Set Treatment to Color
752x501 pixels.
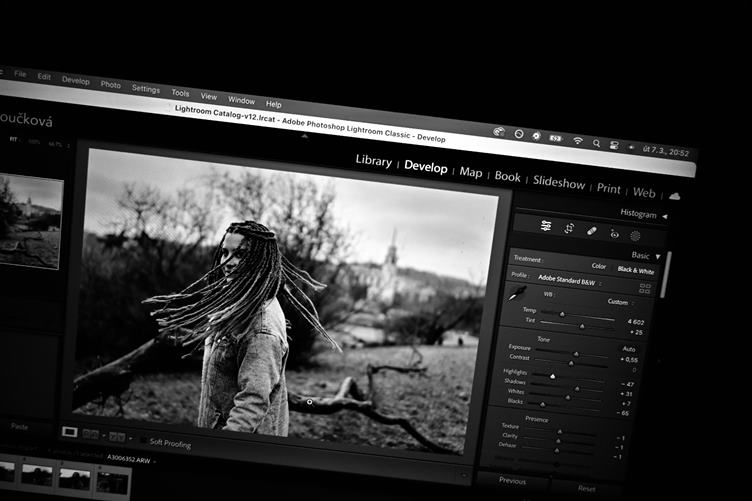(x=599, y=266)
